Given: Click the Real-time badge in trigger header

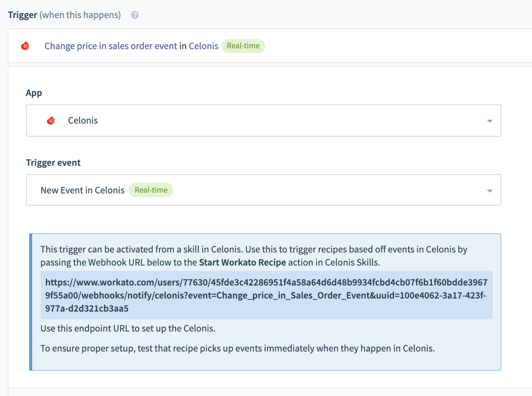Looking at the screenshot, I should pyautogui.click(x=243, y=46).
